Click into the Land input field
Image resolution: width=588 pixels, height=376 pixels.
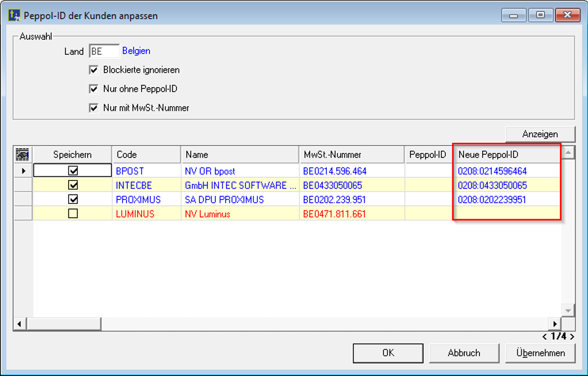point(104,51)
